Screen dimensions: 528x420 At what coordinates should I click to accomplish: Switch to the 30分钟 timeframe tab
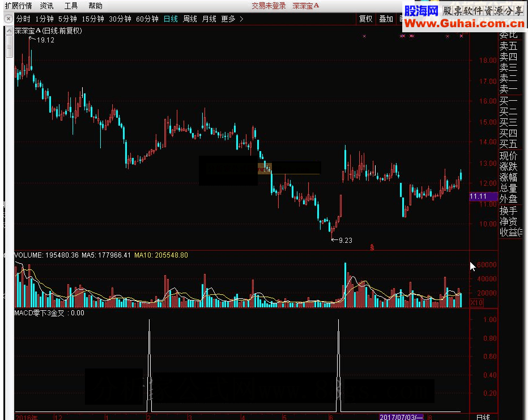tap(120, 19)
